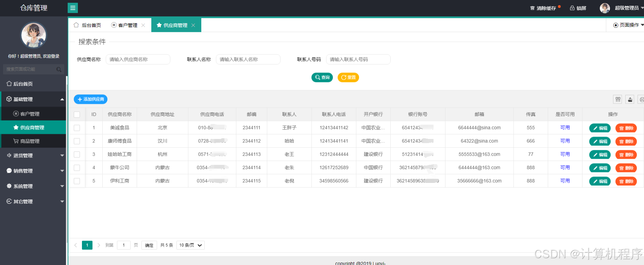Delete the 美诚食品 supplier
Image resolution: width=644 pixels, height=265 pixels.
(626, 128)
